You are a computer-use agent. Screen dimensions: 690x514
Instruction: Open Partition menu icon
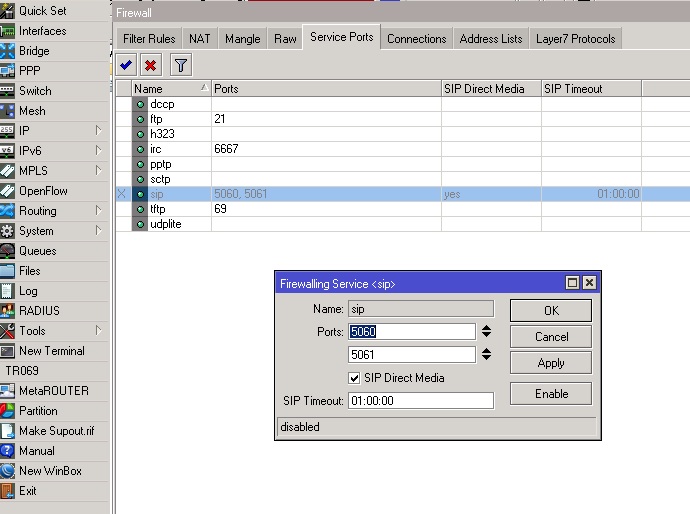tap(7, 411)
